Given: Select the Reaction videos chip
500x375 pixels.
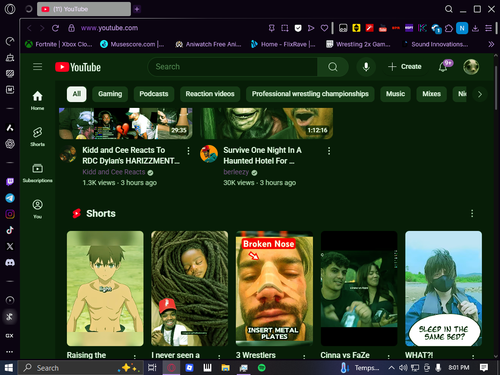Looking at the screenshot, I should coord(210,94).
